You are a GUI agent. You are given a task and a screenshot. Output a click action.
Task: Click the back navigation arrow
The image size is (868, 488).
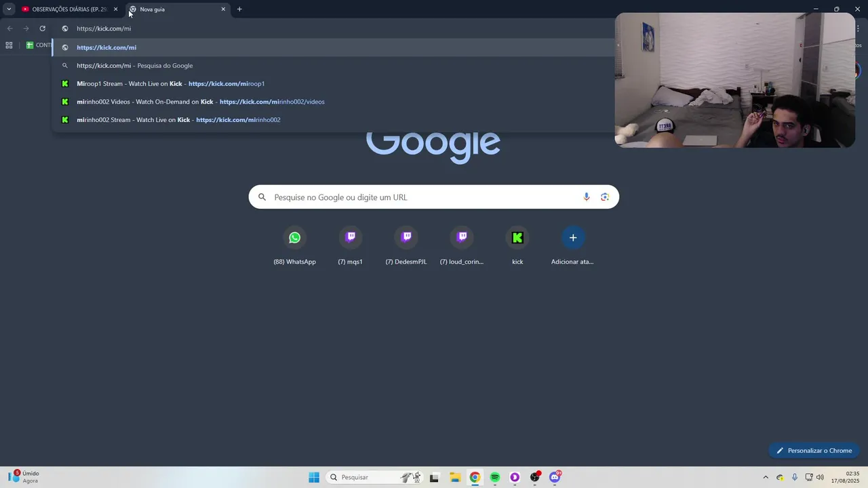coord(9,28)
